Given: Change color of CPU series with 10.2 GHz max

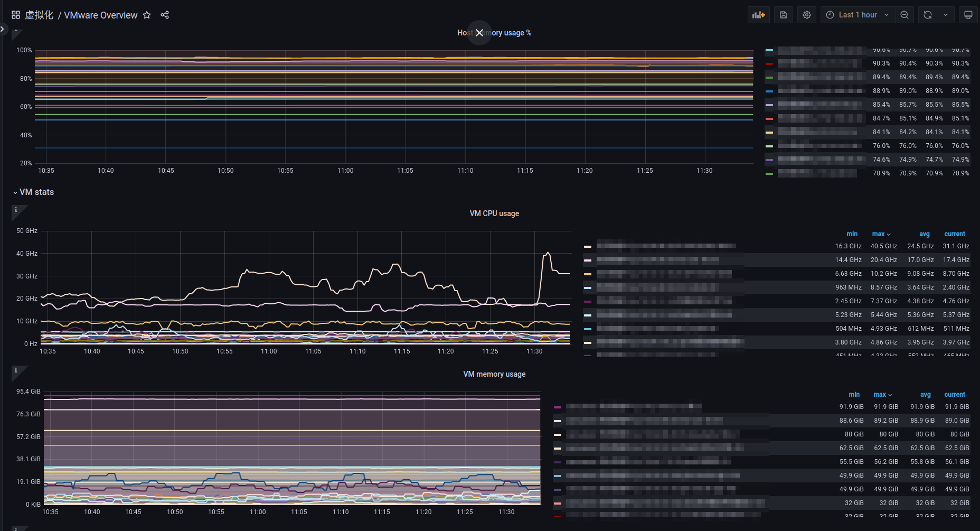Looking at the screenshot, I should pyautogui.click(x=588, y=274).
